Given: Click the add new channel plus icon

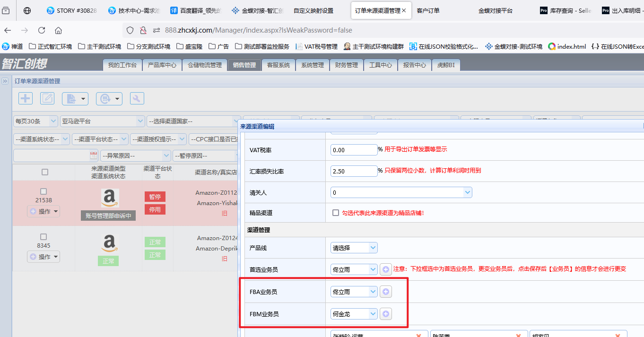Looking at the screenshot, I should [x=26, y=98].
